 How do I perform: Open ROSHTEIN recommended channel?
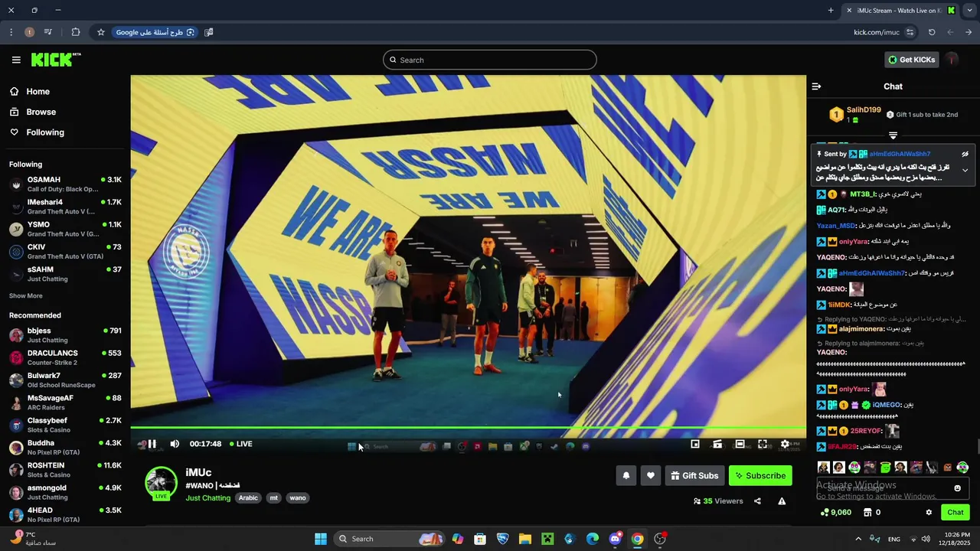(65, 470)
